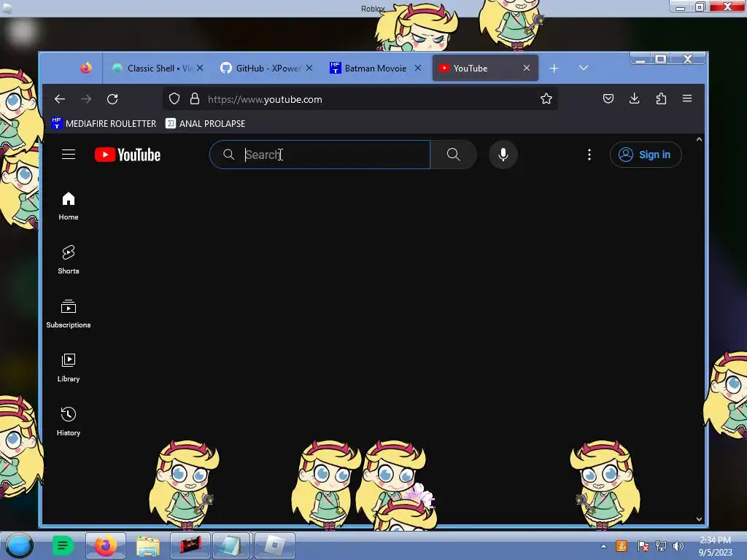
Task: Expand the list all tabs chevron
Action: pos(583,68)
